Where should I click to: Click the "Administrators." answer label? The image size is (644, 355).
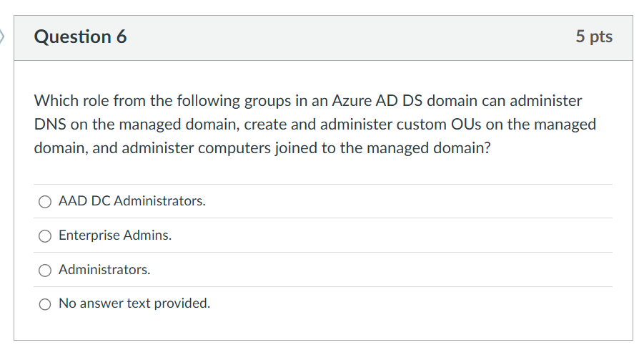pos(104,270)
